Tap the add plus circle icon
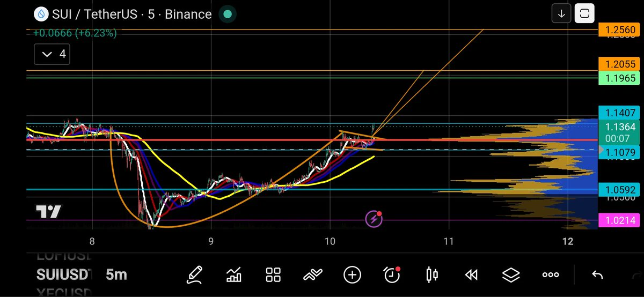The image size is (644, 297). click(352, 275)
